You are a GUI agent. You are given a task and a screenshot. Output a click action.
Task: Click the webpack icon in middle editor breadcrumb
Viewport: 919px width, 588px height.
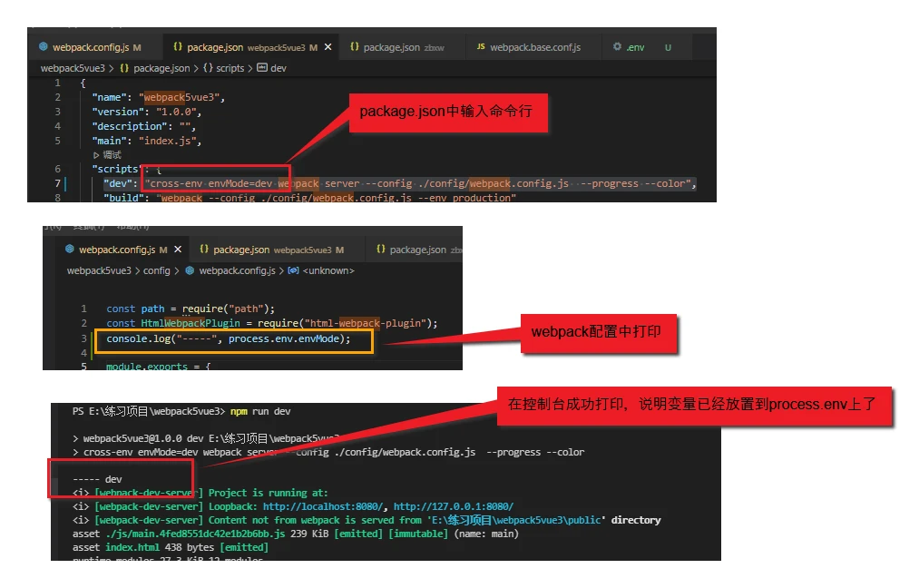coord(190,270)
